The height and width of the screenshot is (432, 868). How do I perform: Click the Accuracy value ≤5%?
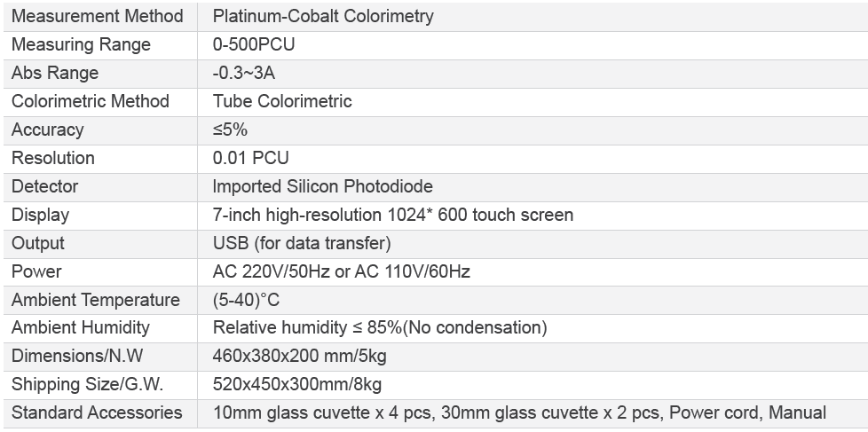coord(230,130)
